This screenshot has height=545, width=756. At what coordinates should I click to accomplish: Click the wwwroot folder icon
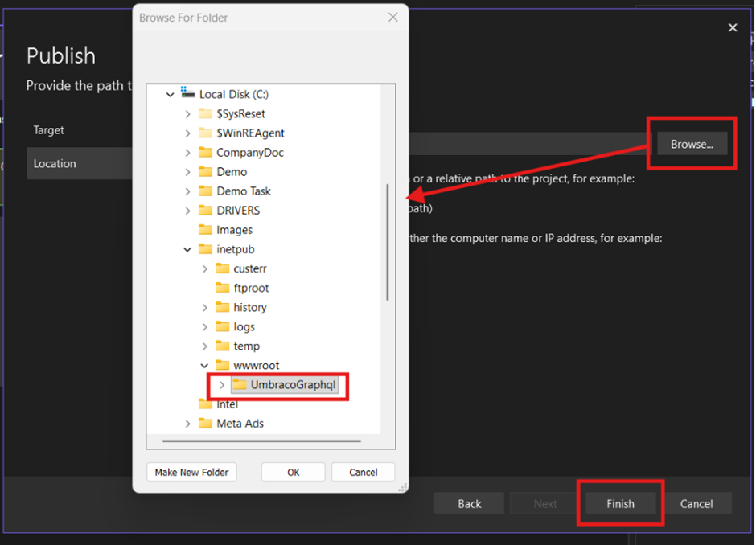(x=223, y=366)
